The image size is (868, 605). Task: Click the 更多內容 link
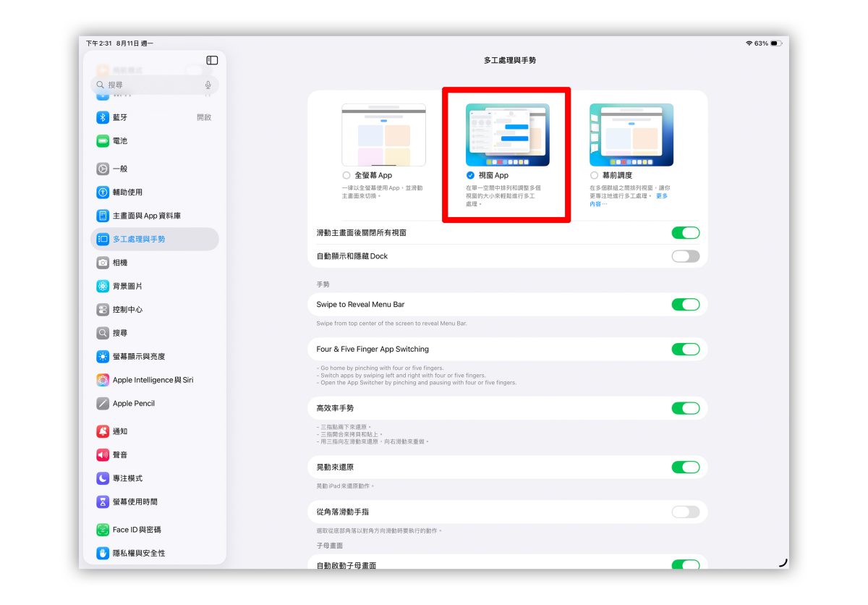tap(662, 196)
